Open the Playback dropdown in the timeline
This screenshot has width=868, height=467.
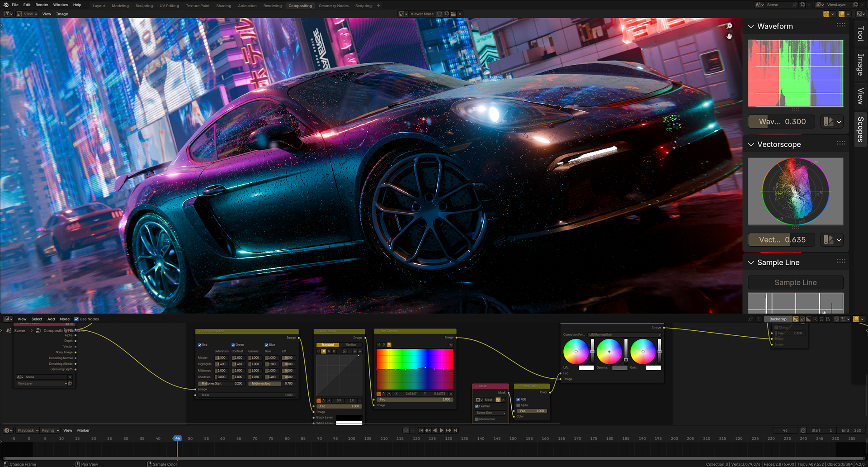tap(28, 430)
